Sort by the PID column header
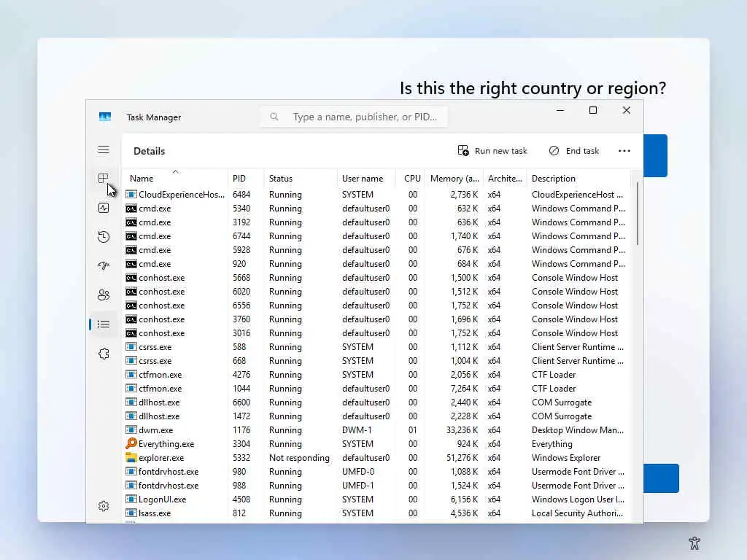Viewport: 747px width, 560px height. (246, 179)
